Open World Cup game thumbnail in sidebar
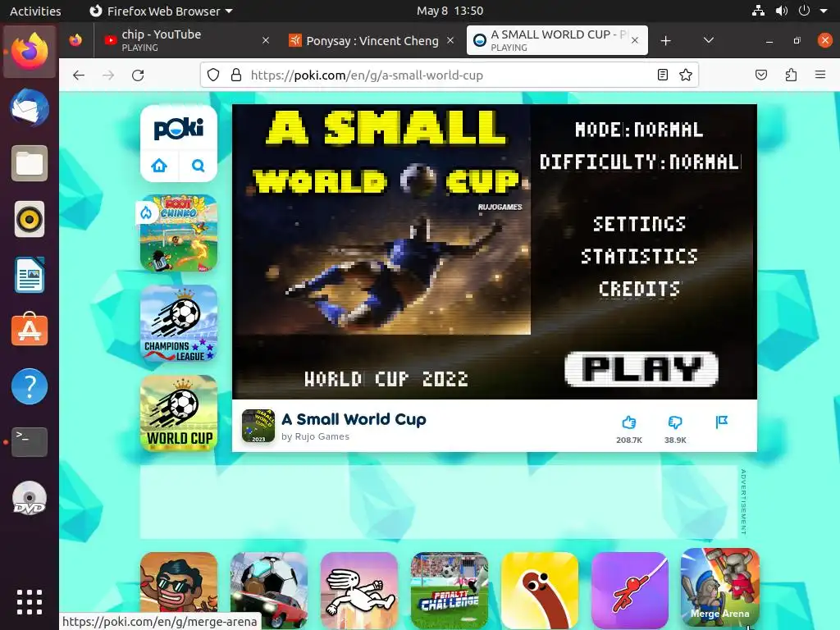Screen dimensions: 840x630 (x=179, y=413)
